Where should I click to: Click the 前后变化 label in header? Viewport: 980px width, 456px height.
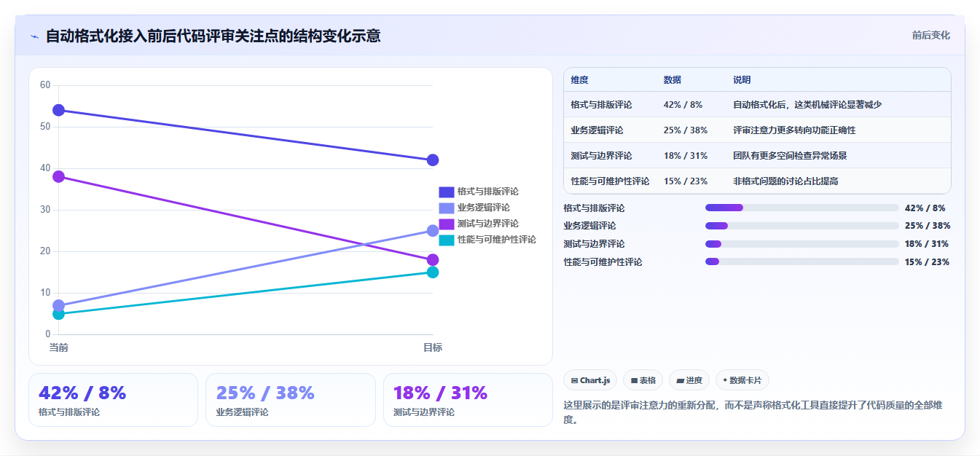click(x=930, y=35)
